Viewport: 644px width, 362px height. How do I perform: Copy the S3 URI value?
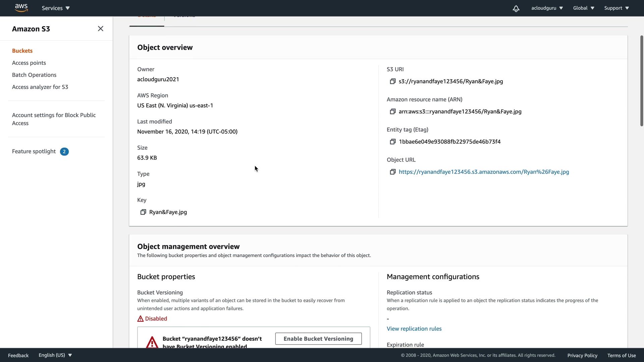(392, 81)
